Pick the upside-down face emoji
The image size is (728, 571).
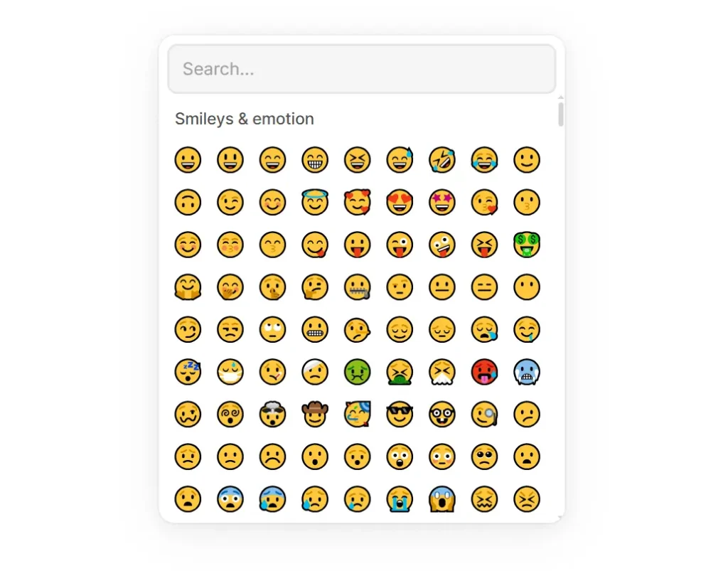pos(187,202)
